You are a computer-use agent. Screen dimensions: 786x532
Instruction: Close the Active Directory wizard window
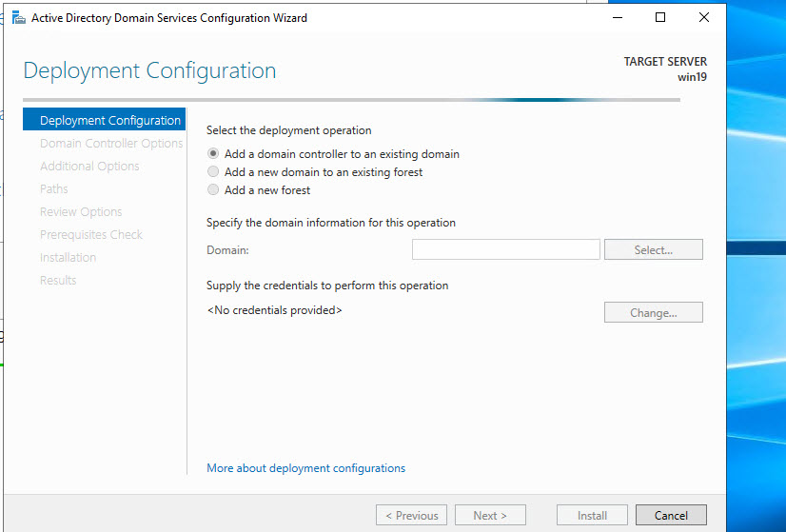tap(703, 17)
